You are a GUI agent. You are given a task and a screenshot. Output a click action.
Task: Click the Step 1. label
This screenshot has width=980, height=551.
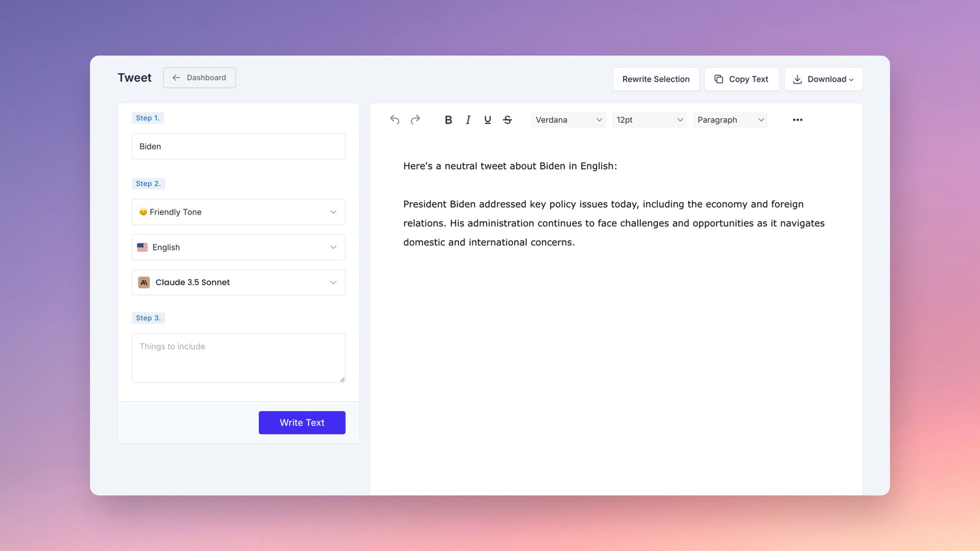pyautogui.click(x=147, y=118)
